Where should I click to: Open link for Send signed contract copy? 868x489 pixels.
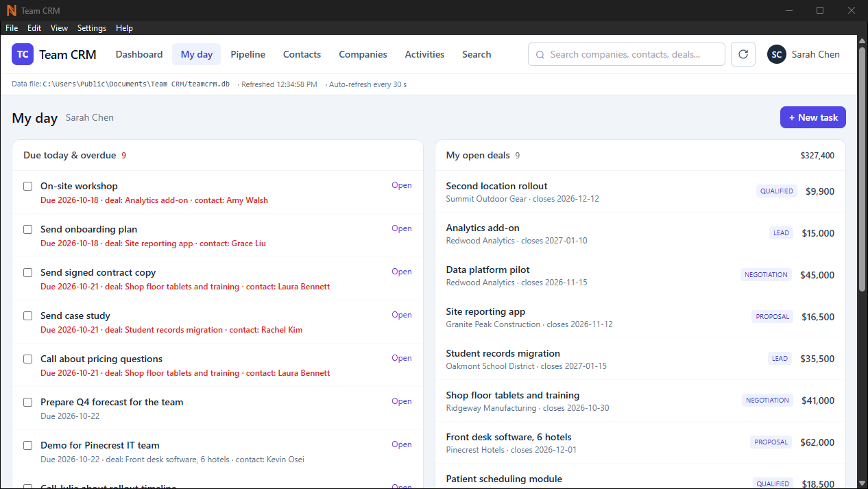point(402,272)
